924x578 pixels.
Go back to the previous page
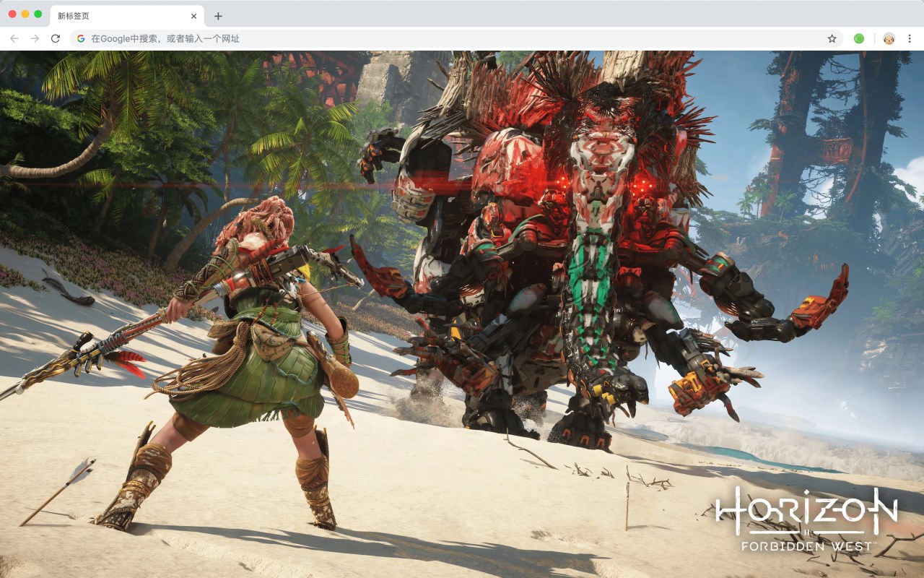pos(14,38)
